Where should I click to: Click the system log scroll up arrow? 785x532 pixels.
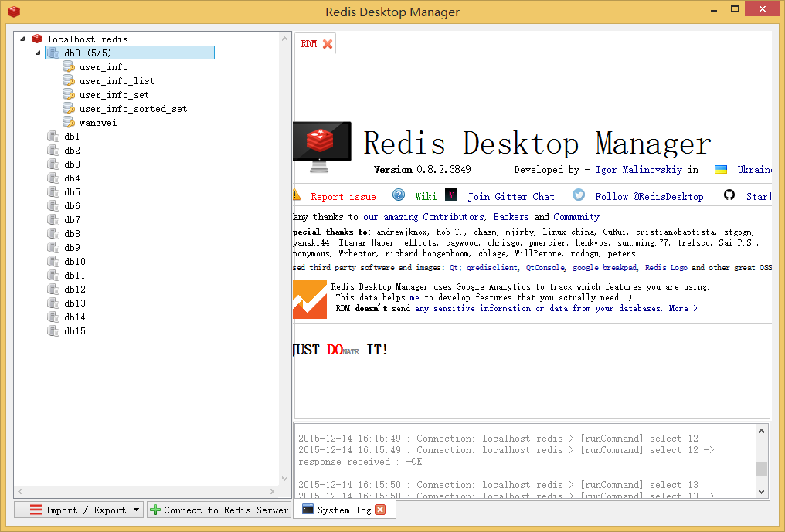[761, 430]
